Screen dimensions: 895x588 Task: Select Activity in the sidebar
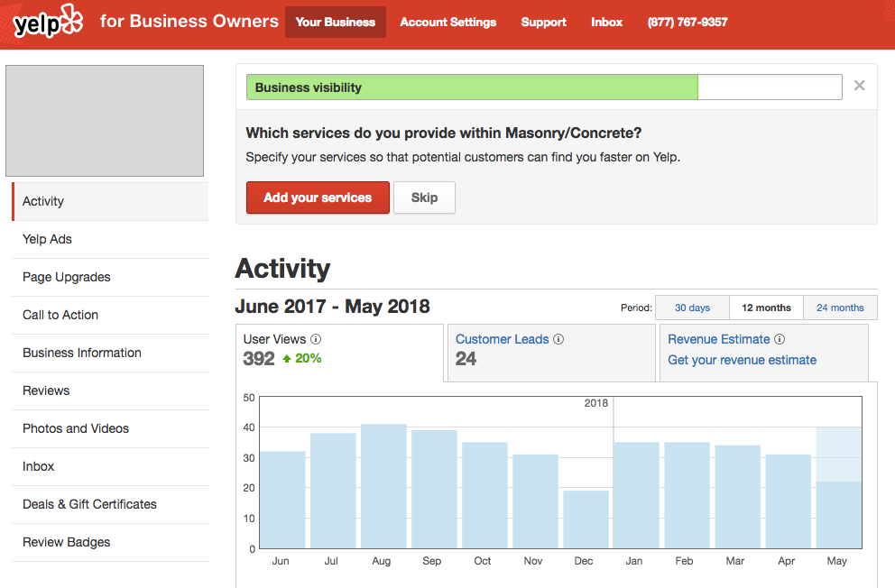(x=110, y=201)
